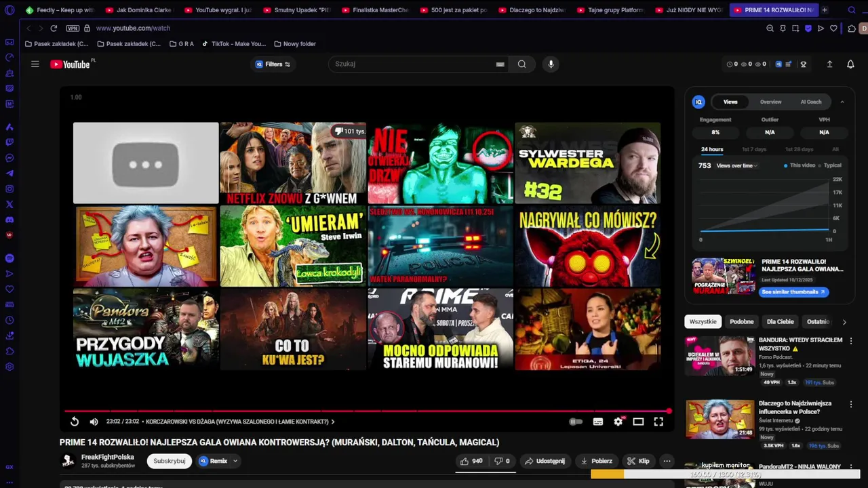Open YouTube notifications bell
This screenshot has height=488, width=868.
click(850, 64)
